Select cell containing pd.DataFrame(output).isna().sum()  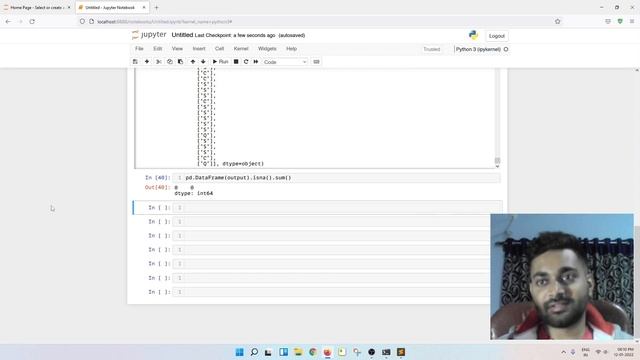pyautogui.click(x=337, y=178)
